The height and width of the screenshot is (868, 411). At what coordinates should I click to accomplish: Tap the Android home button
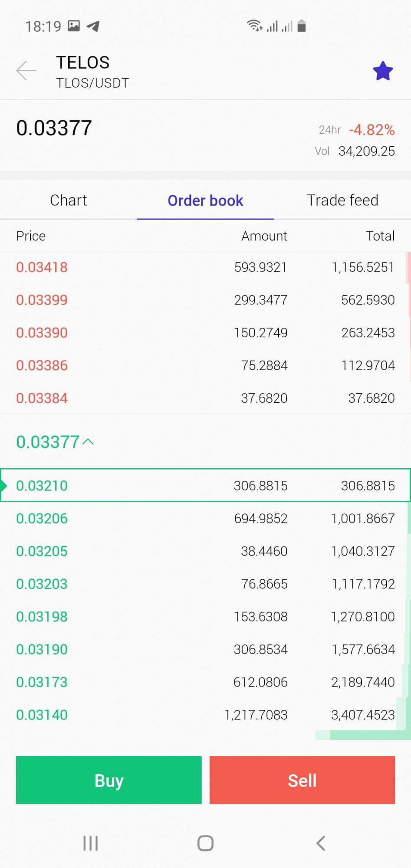[x=205, y=843]
